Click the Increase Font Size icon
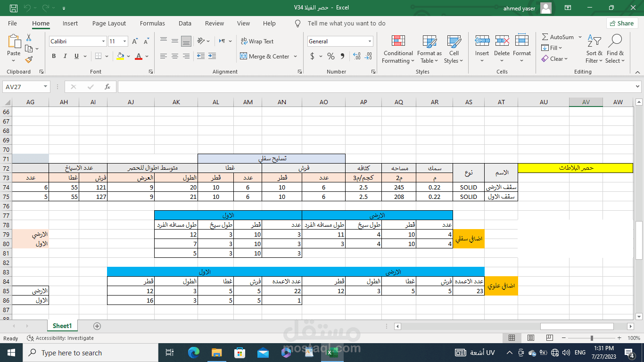The image size is (644, 362). (135, 41)
